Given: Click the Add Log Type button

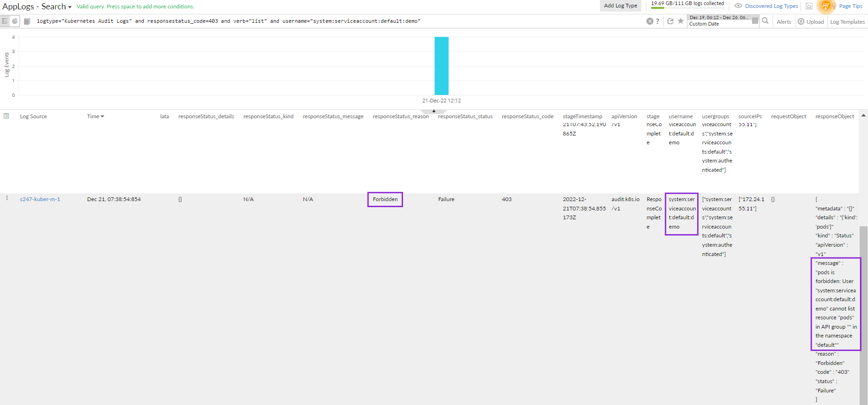Looking at the screenshot, I should point(620,6).
